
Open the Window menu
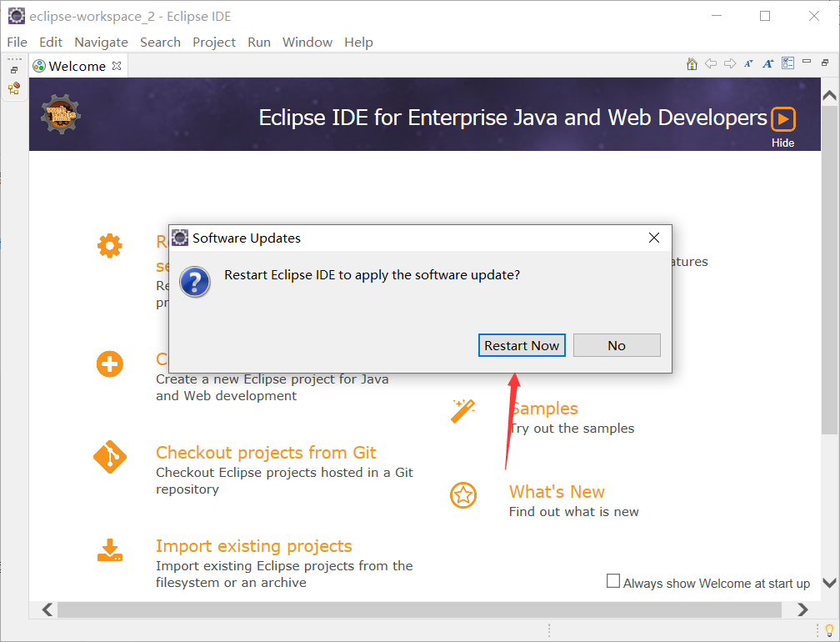pyautogui.click(x=307, y=43)
